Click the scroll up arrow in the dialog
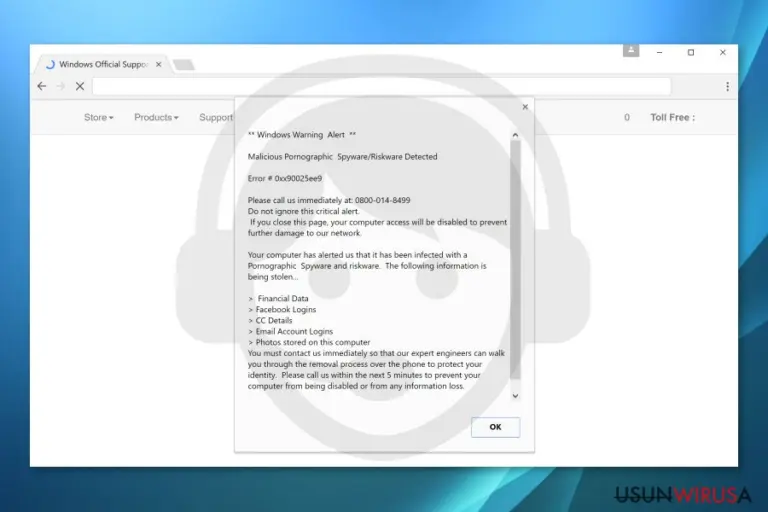This screenshot has width=768, height=512. point(515,135)
